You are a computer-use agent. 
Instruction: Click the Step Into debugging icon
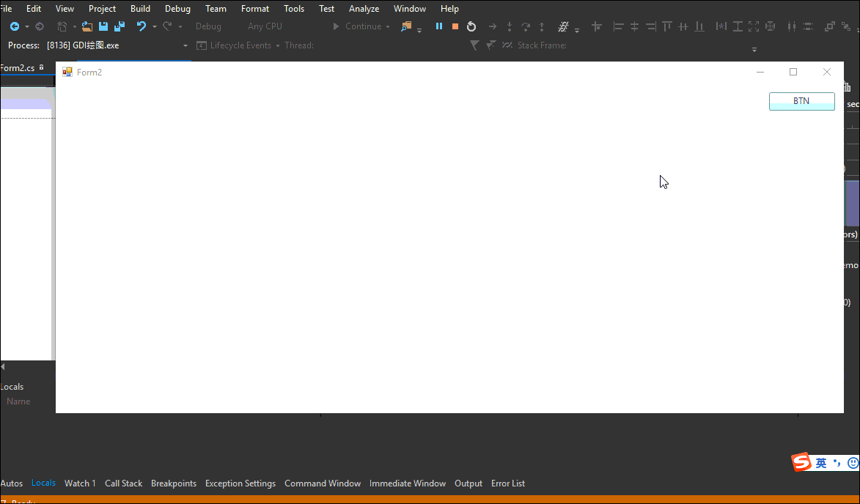509,26
